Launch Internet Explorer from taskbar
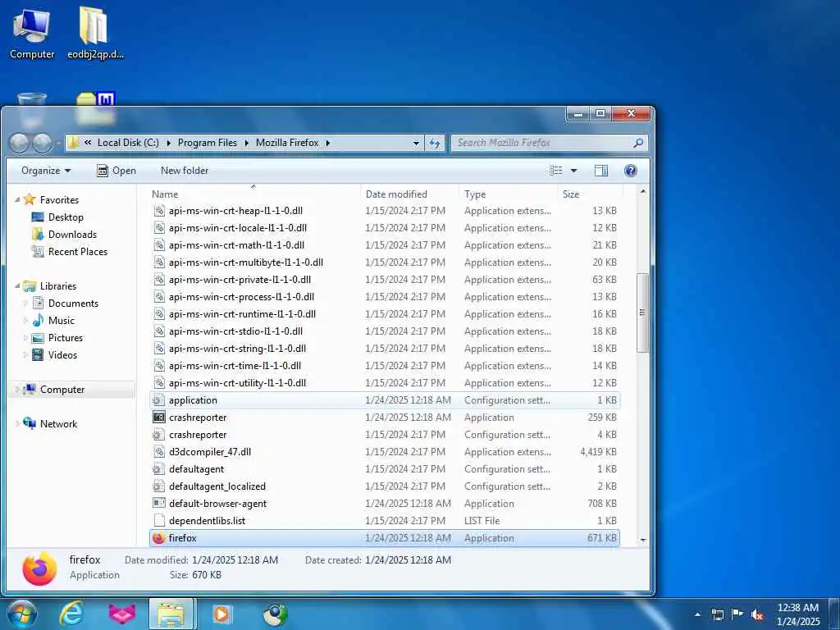This screenshot has height=630, width=840. pyautogui.click(x=71, y=614)
